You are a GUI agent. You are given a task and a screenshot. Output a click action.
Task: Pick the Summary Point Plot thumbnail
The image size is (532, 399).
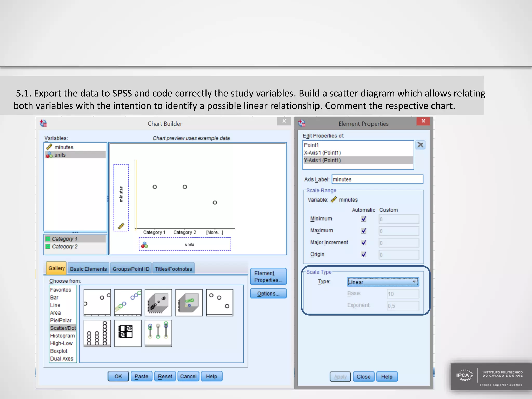click(220, 303)
